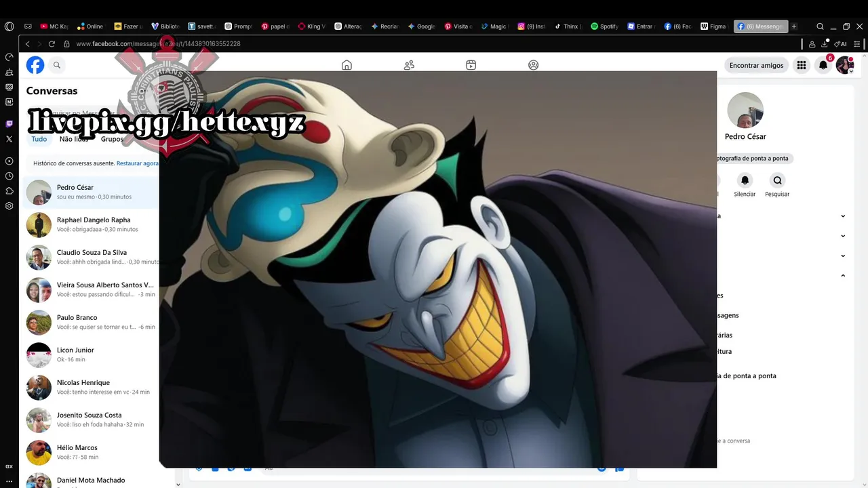The height and width of the screenshot is (488, 868).
Task: Open Facebook search magnifier
Action: [x=57, y=65]
